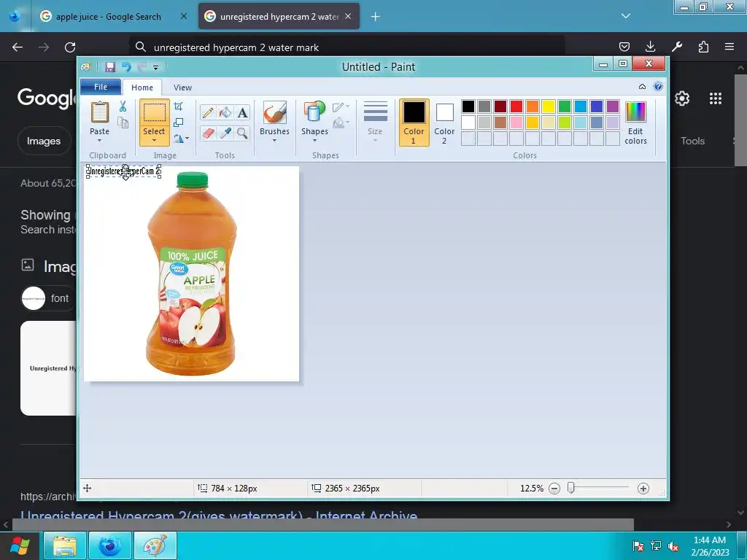747x560 pixels.
Task: Open the Firefox downloads icon
Action: coord(650,47)
